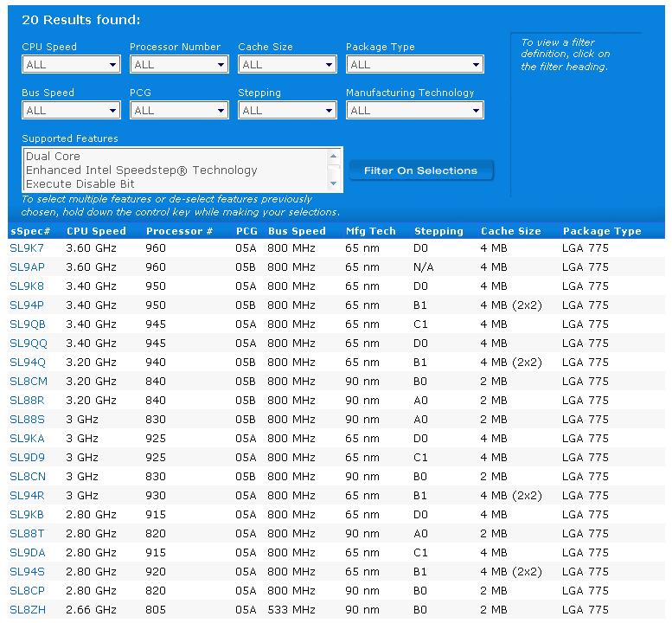672x623 pixels.
Task: Select Dual Core in Supported Features list
Action: pyautogui.click(x=53, y=156)
